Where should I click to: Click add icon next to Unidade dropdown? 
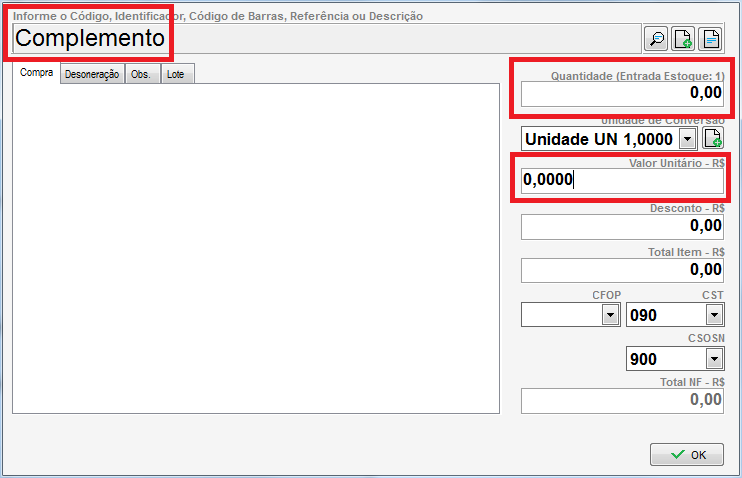coord(712,139)
